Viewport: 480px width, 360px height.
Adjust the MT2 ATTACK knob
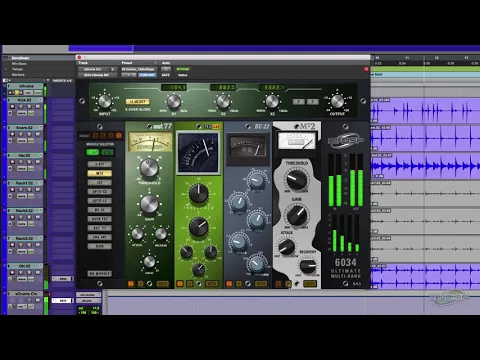(286, 247)
